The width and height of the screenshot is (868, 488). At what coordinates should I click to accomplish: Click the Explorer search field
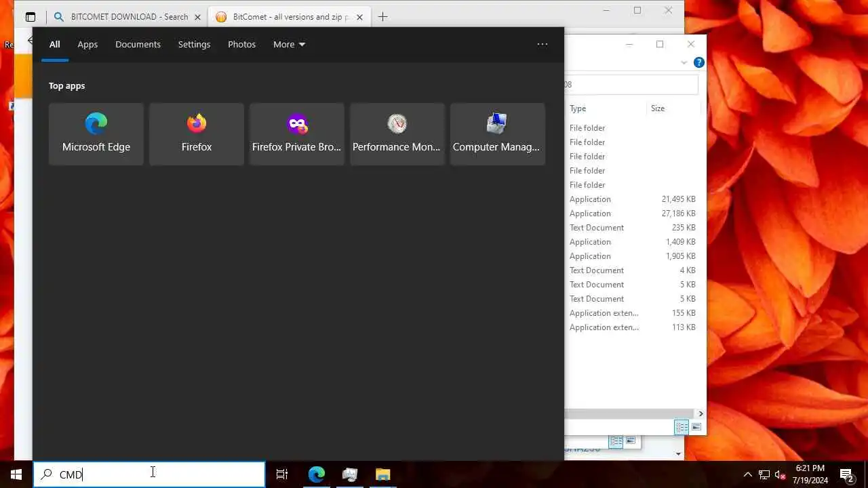631,85
